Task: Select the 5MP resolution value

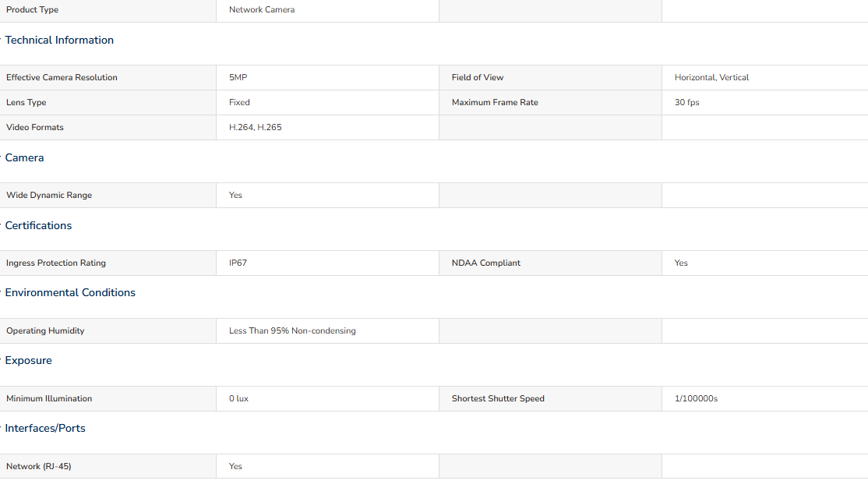Action: (x=238, y=77)
